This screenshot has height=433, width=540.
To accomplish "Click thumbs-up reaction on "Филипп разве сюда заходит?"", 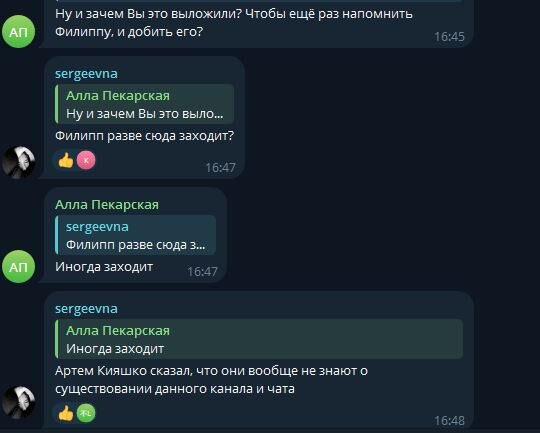I will pyautogui.click(x=66, y=161).
